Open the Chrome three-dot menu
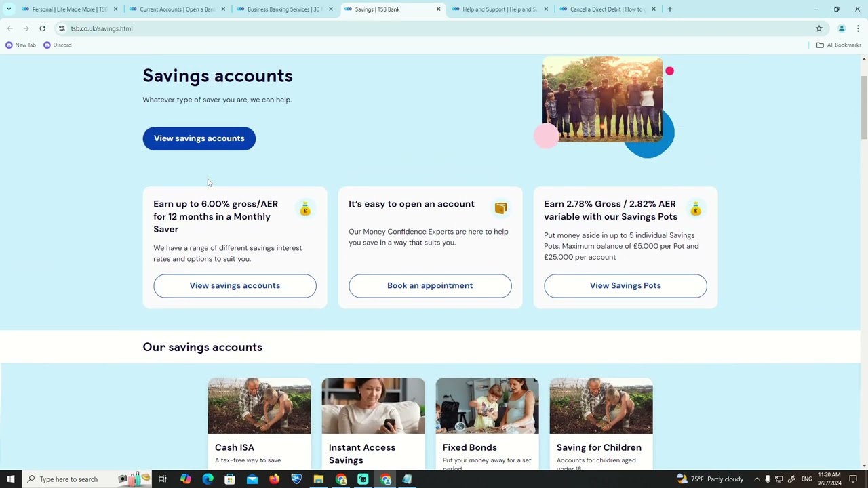Viewport: 868px width, 488px height. coord(858,28)
